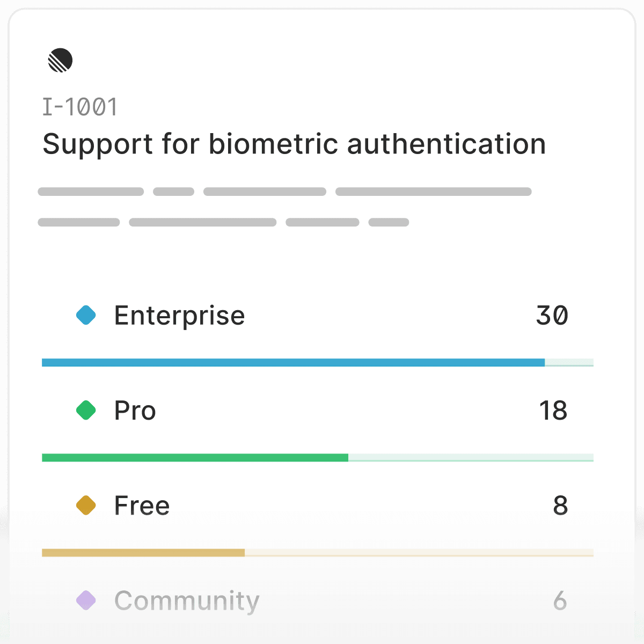Click the blue Enterprise diamond icon
Screen dimensions: 644x644
(x=86, y=315)
